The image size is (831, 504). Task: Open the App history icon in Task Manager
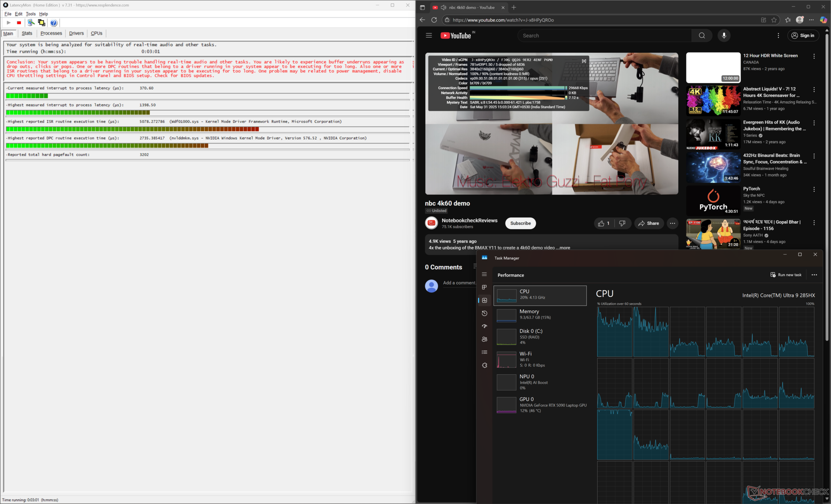pyautogui.click(x=484, y=313)
